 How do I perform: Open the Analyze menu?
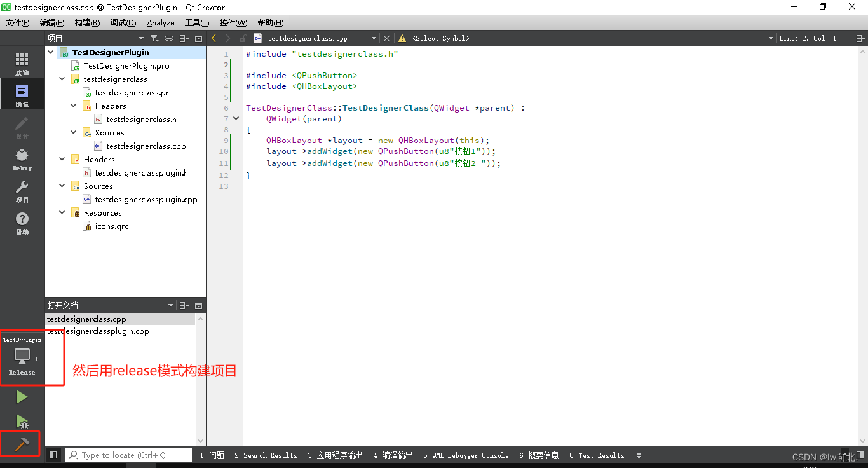pyautogui.click(x=161, y=23)
